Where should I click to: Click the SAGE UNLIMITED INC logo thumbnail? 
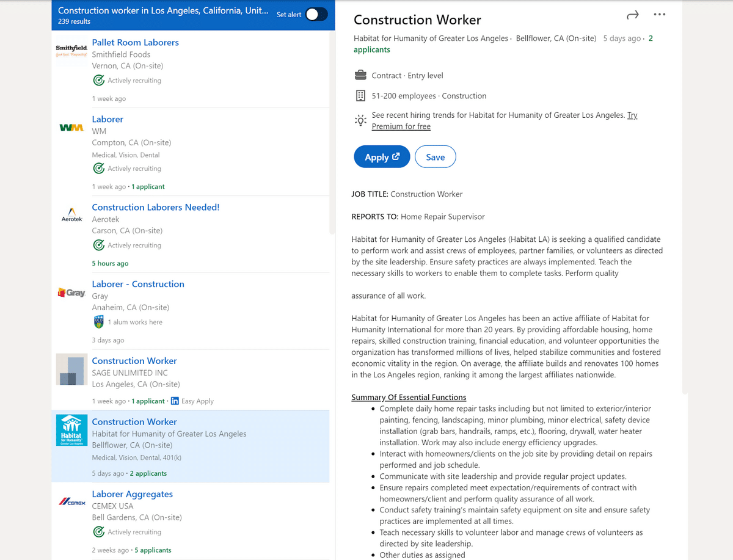71,369
